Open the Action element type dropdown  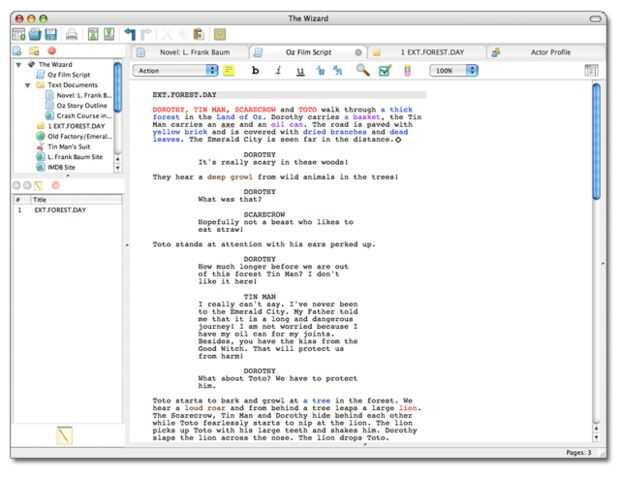[x=176, y=70]
